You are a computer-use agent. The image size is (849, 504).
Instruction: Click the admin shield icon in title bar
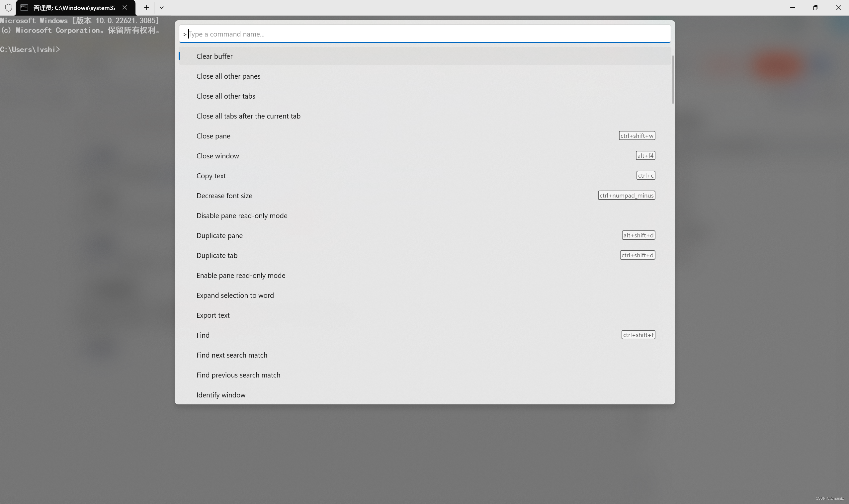pos(9,8)
